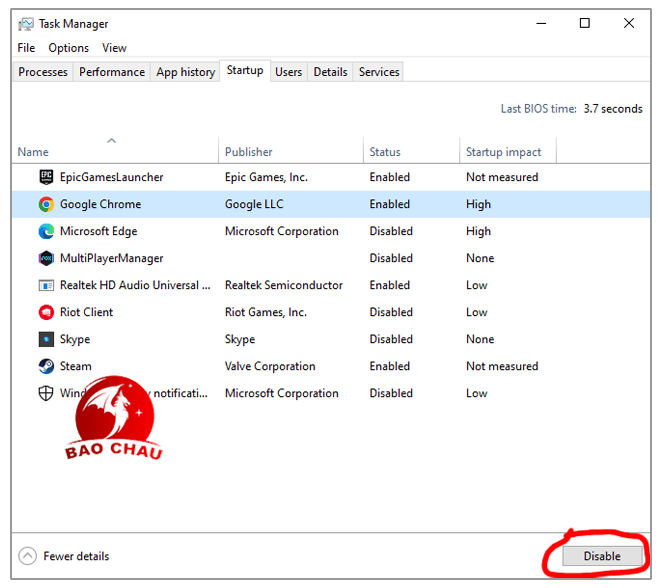This screenshot has width=662, height=588.
Task: Click the Realtek Semiconductor publisher cell
Action: (284, 285)
